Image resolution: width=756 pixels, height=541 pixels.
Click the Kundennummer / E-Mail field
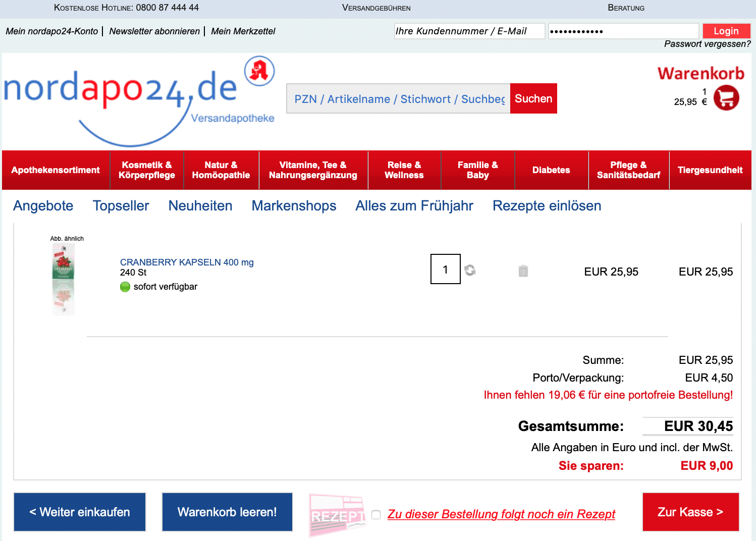(469, 31)
